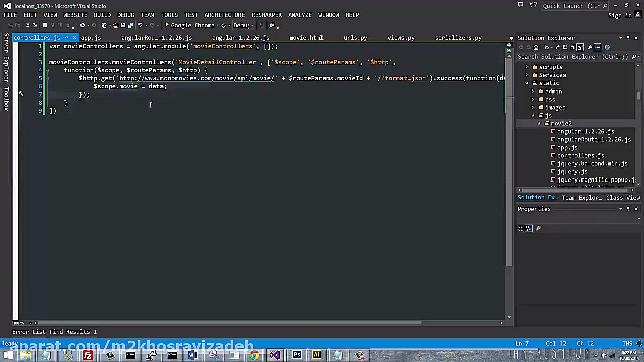Click the Search Solution Explorer magnifier icon

click(635, 57)
